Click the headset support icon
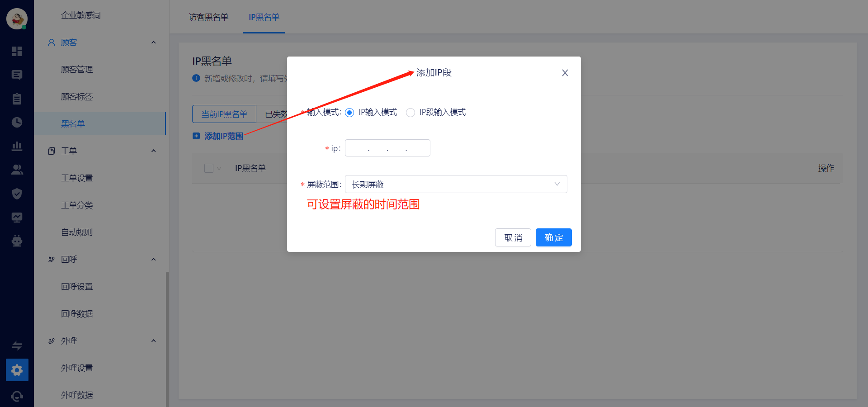 [17, 396]
